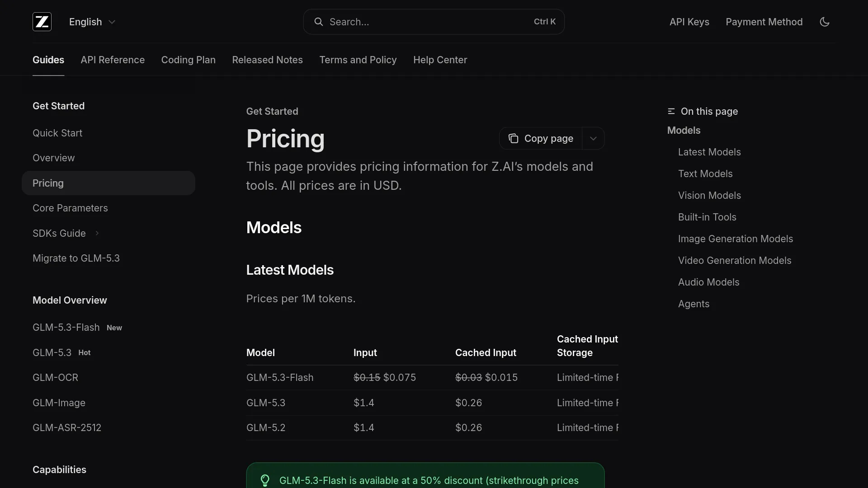
Task: Jump to Latest Models section
Action: point(709,152)
